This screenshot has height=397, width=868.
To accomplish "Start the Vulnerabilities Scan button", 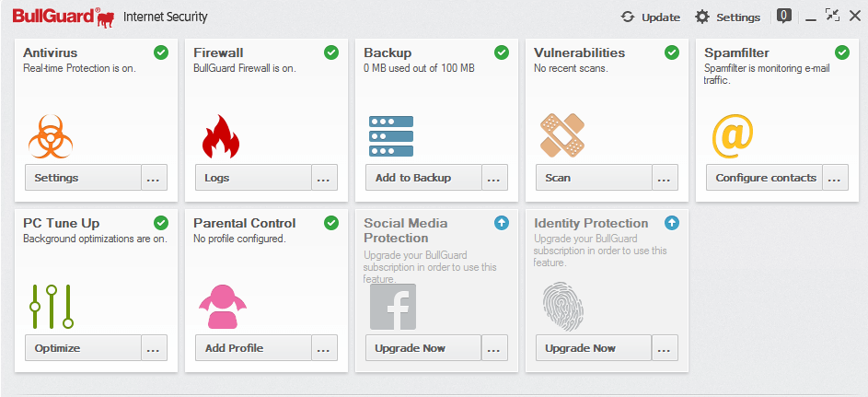I will pyautogui.click(x=594, y=178).
